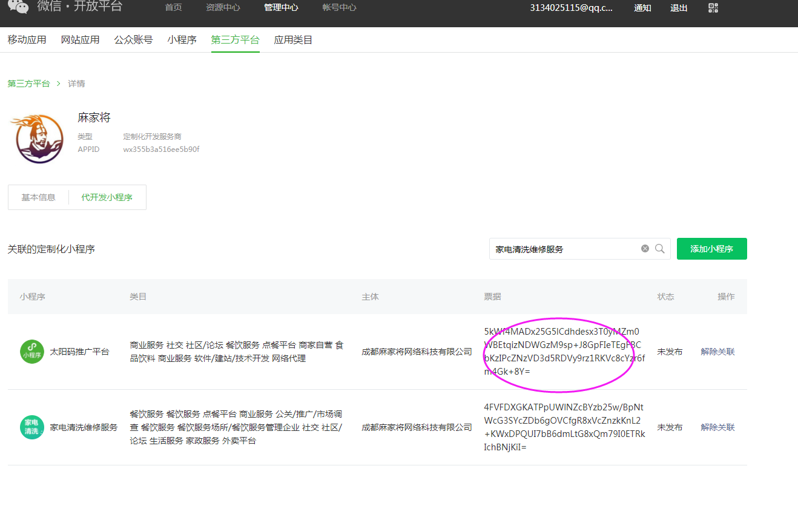The image size is (798, 532).
Task: Click the WeChat logo icon
Action: (x=18, y=7)
